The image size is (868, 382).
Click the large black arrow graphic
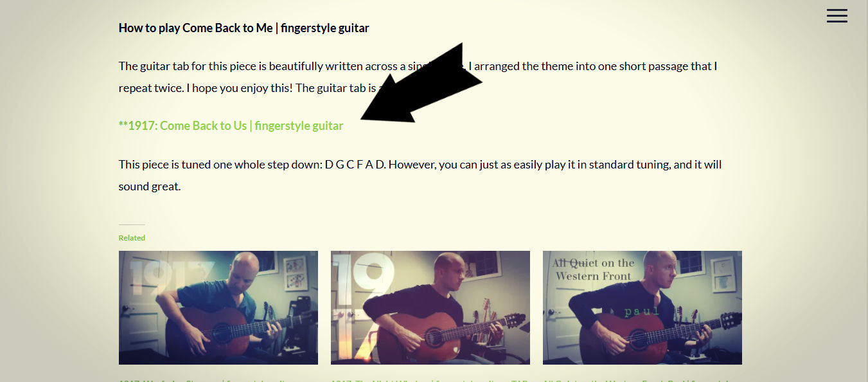(x=421, y=82)
